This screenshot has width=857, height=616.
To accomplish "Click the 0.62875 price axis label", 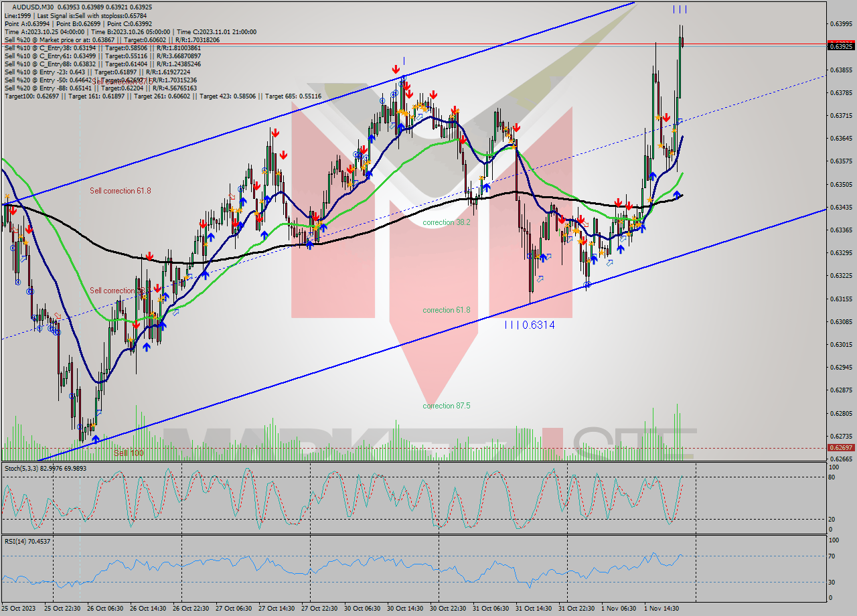I will coord(841,390).
